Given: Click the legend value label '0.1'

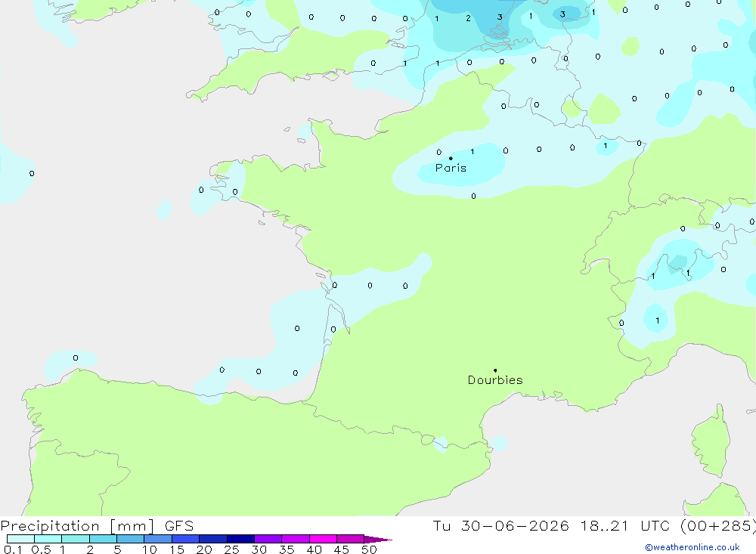Looking at the screenshot, I should coord(13,549).
